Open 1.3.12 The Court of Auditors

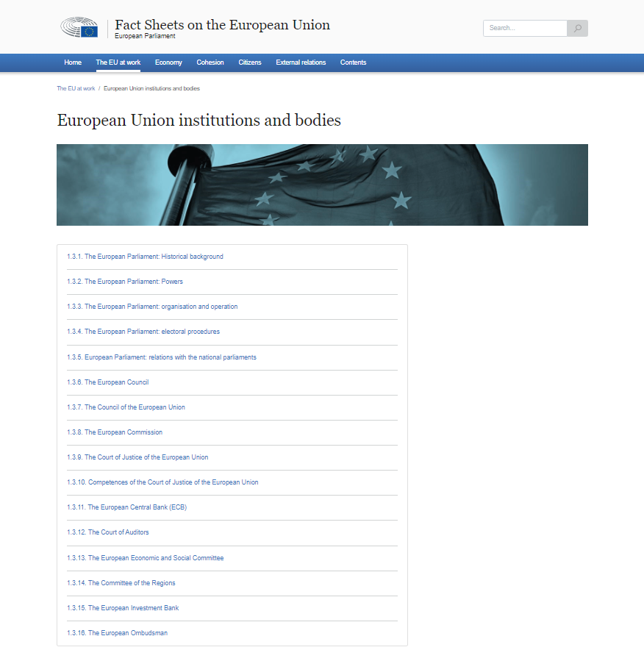108,532
